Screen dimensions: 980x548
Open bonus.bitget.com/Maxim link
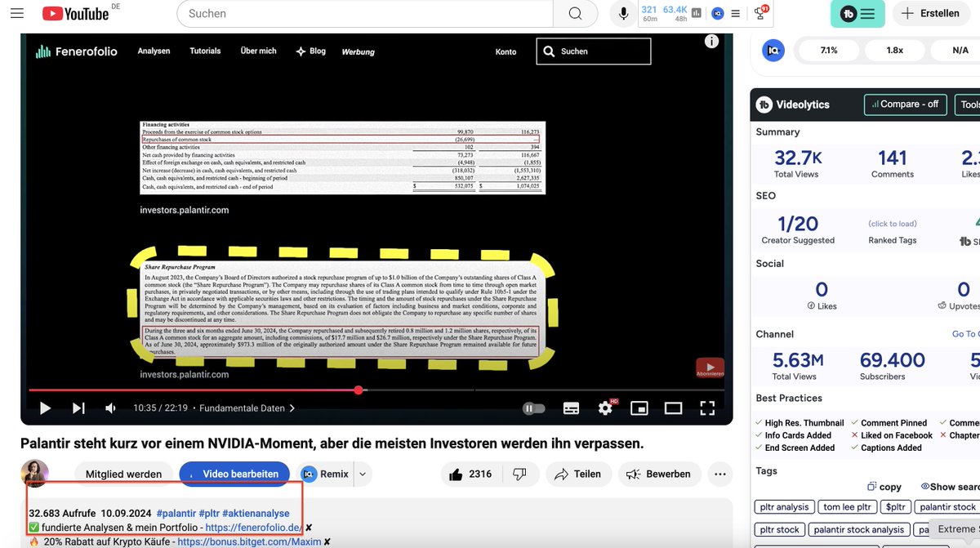point(249,541)
